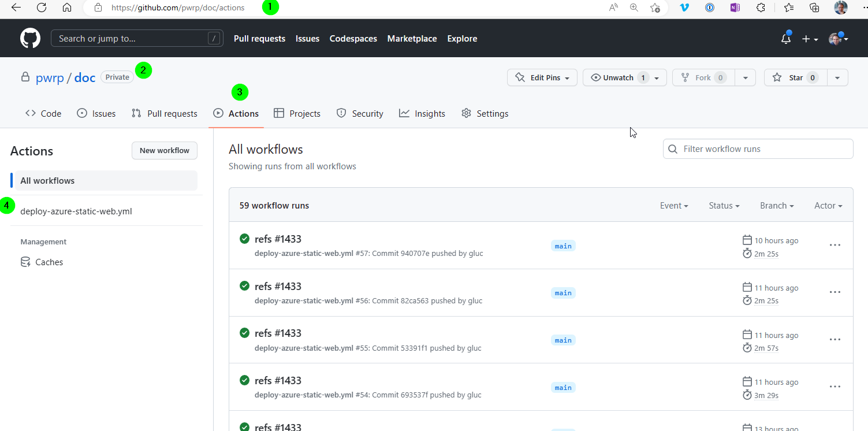Open Caches under Management
Viewport: 868px width, 431px height.
[x=42, y=262]
